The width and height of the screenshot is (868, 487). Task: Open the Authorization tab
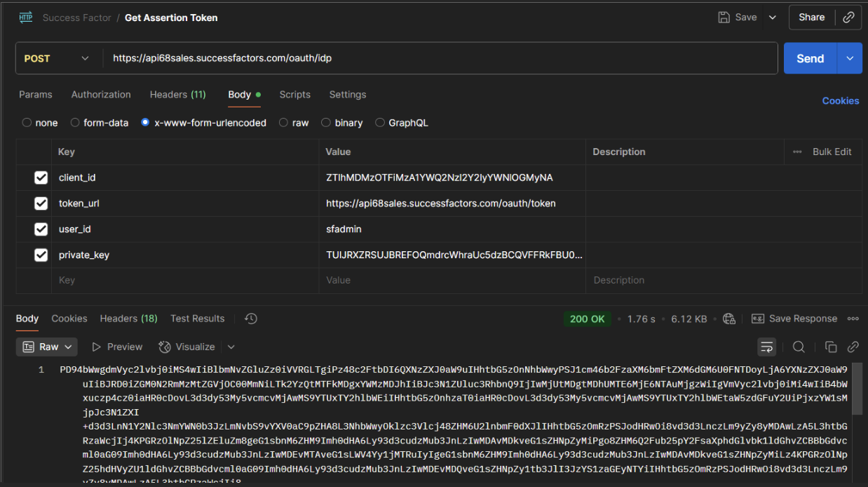101,95
